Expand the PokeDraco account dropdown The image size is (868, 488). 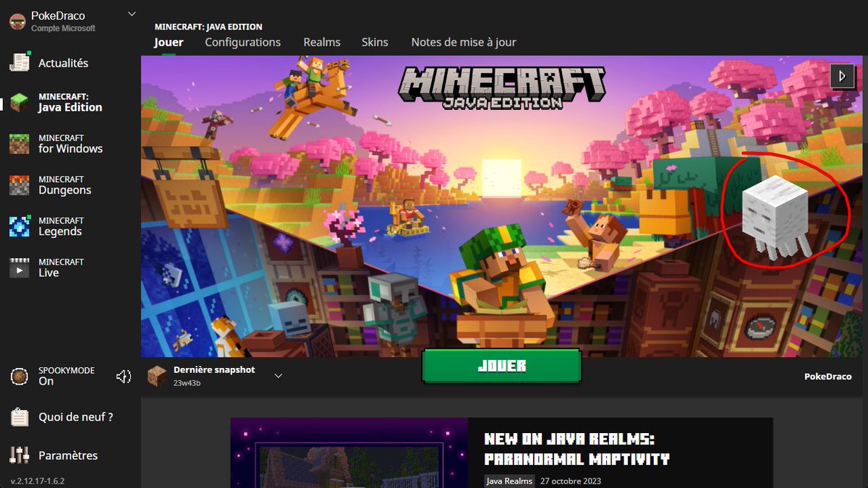[x=131, y=14]
